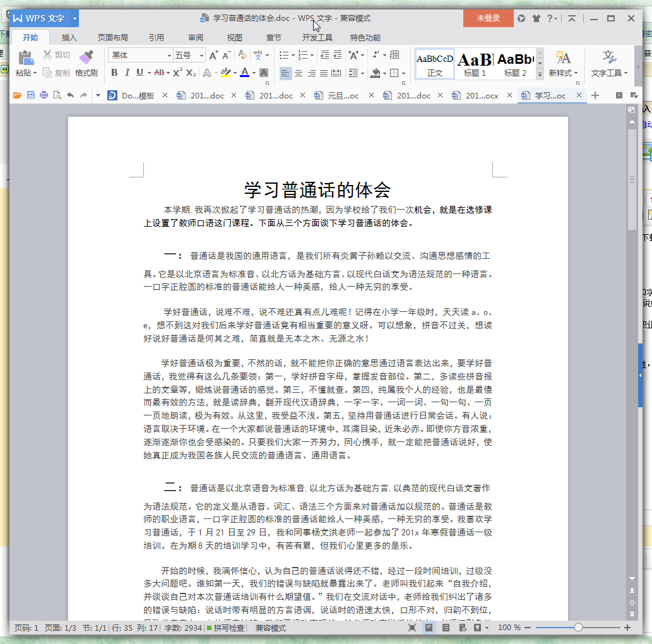Image resolution: width=652 pixels, height=644 pixels.
Task: Open the font size dropdown 五号
Action: coord(189,56)
